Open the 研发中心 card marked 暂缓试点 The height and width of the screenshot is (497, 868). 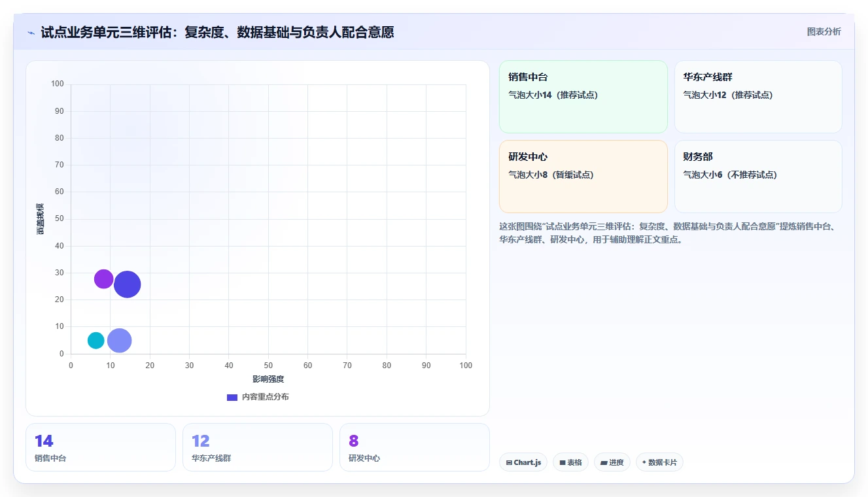pyautogui.click(x=583, y=177)
